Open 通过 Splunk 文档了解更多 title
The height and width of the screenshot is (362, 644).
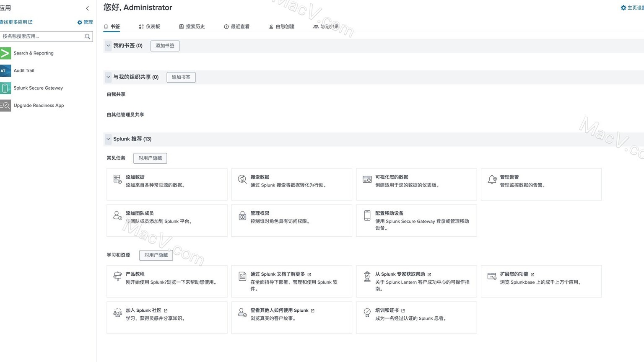[278, 274]
